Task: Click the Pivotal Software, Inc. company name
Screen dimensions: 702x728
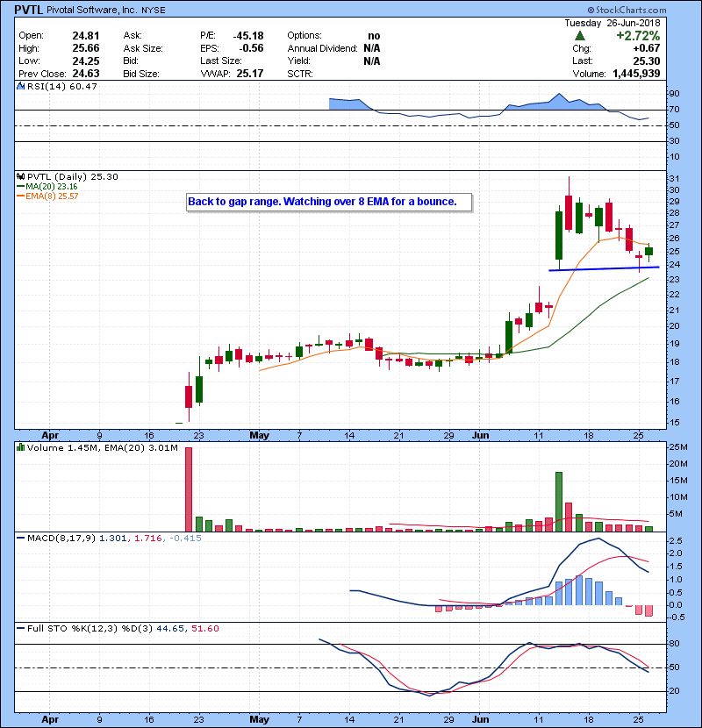Action: coord(92,10)
